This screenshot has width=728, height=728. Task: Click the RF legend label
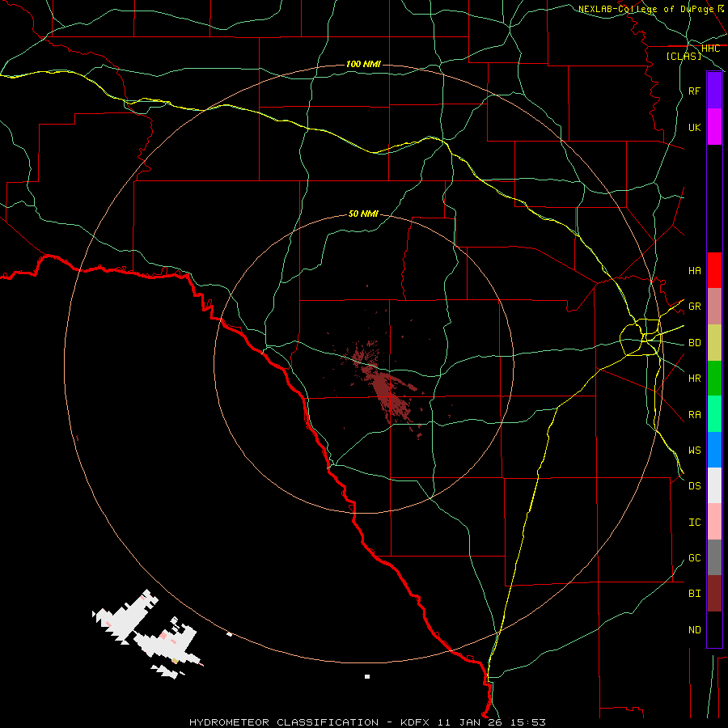694,91
